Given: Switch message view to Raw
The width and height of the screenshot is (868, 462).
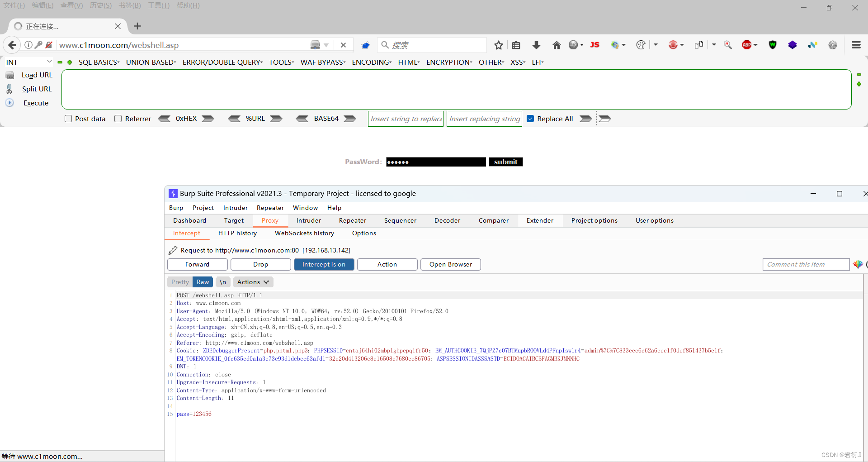Looking at the screenshot, I should [x=203, y=282].
